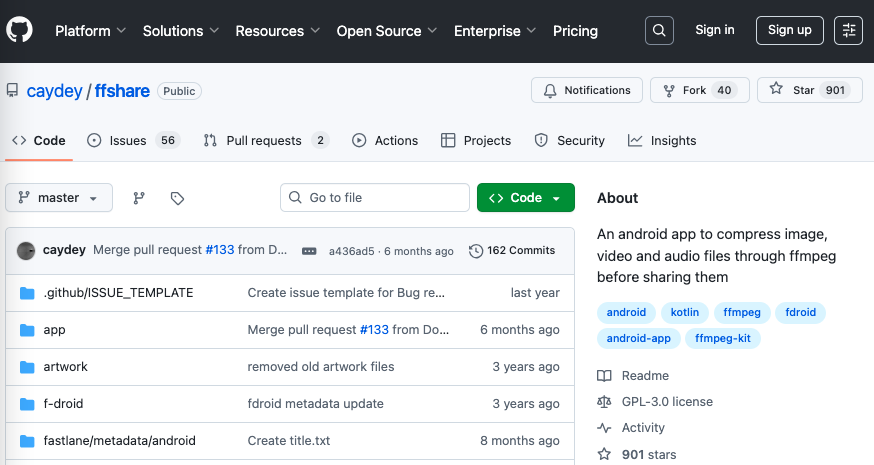The image size is (874, 465).
Task: Open the Security tab
Action: (570, 141)
